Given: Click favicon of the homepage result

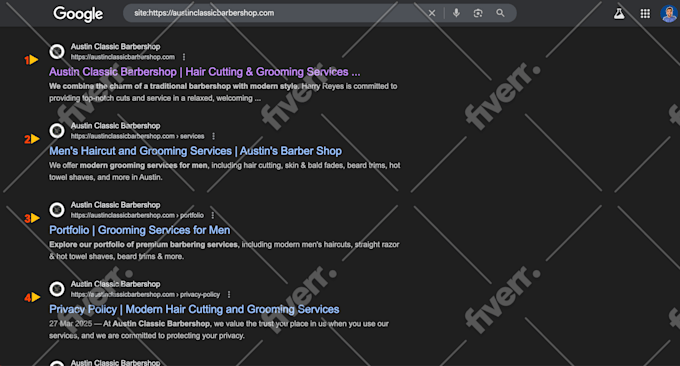Looking at the screenshot, I should (57, 52).
